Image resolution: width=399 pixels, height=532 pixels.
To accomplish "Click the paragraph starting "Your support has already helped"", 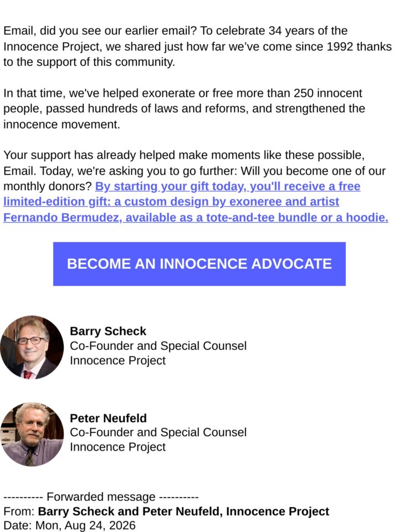I will point(196,186).
